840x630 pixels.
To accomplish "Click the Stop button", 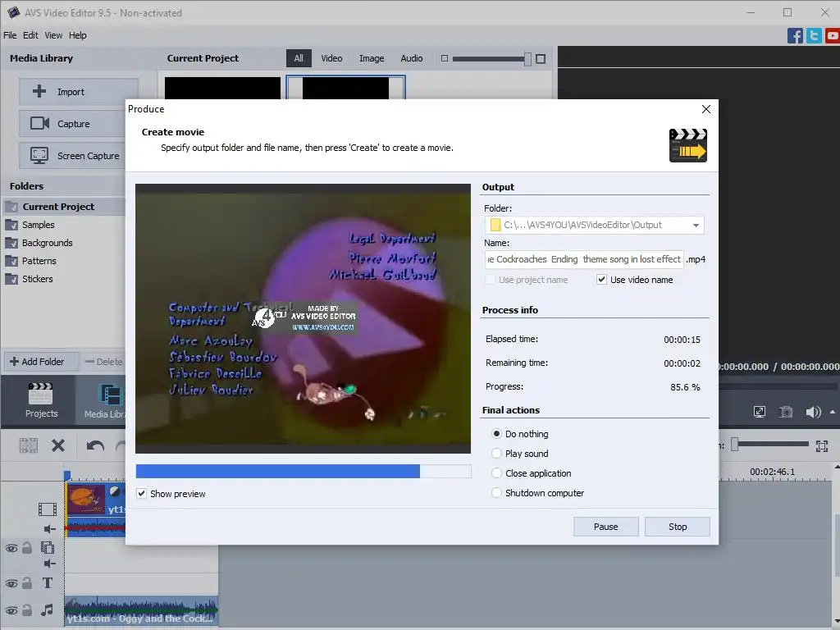I will [677, 527].
